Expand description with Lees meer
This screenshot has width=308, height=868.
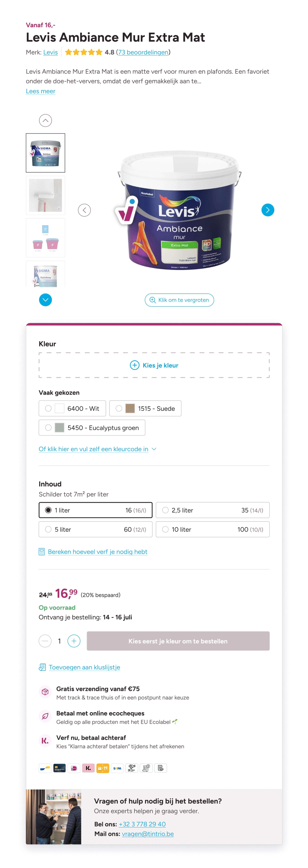pos(41,91)
